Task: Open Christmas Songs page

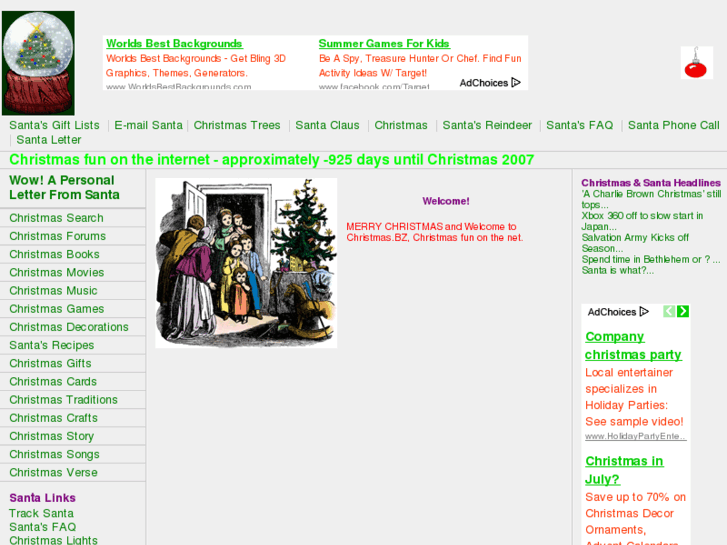Action: click(54, 454)
